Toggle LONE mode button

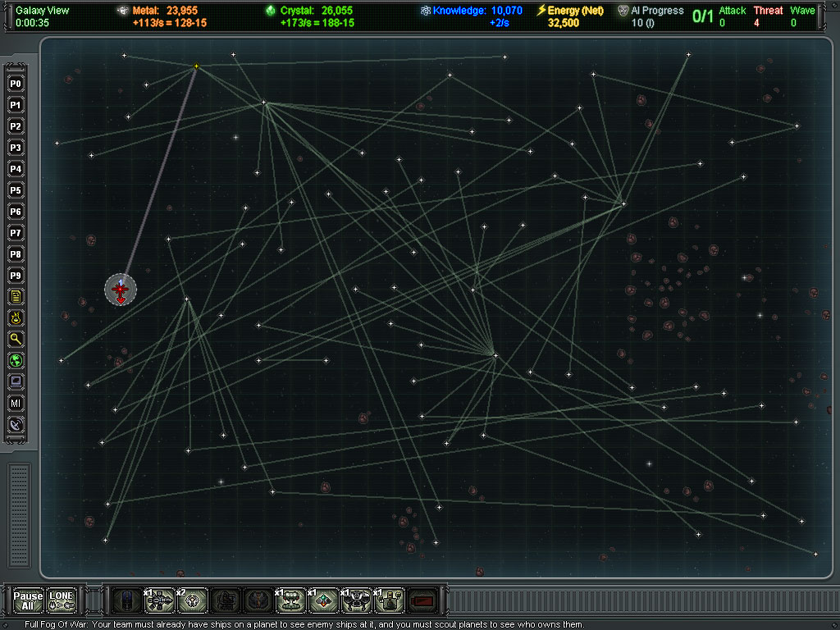click(x=61, y=600)
